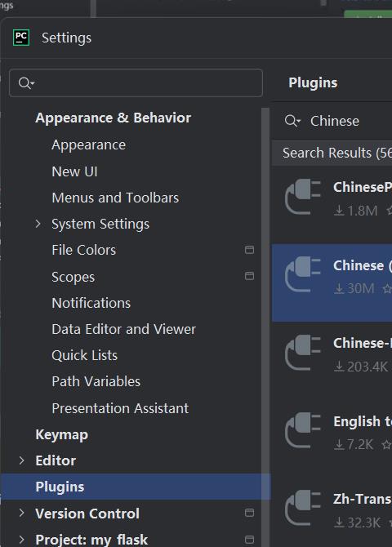Click the English translation plugin icon
The width and height of the screenshot is (392, 547).
point(303,430)
